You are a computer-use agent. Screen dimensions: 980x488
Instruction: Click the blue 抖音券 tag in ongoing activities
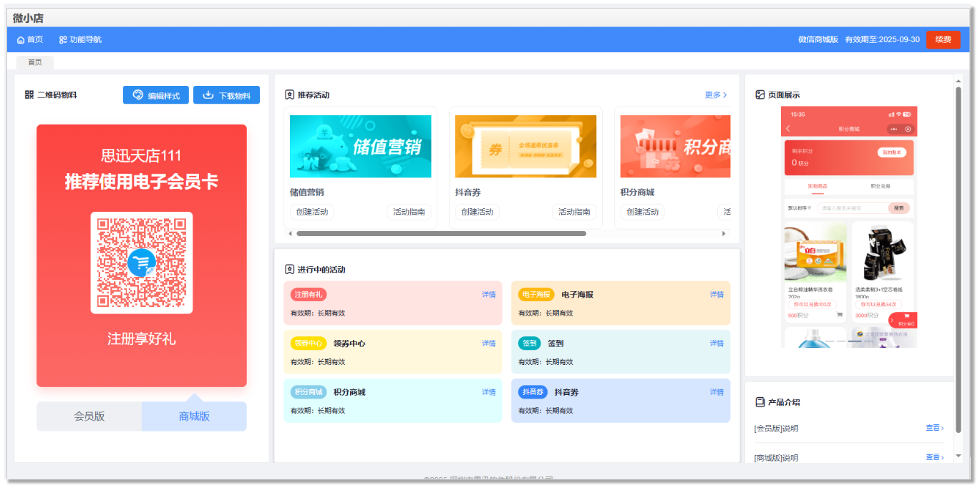click(533, 392)
